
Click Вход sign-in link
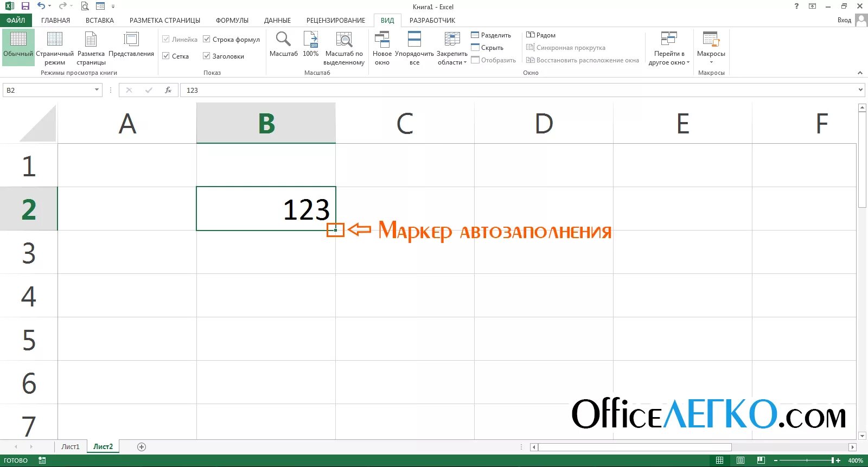tap(844, 20)
